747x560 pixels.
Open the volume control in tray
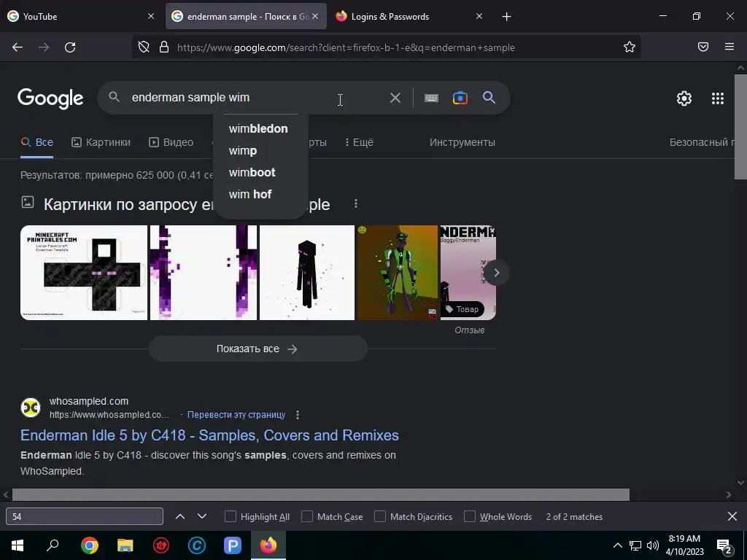coord(653,545)
